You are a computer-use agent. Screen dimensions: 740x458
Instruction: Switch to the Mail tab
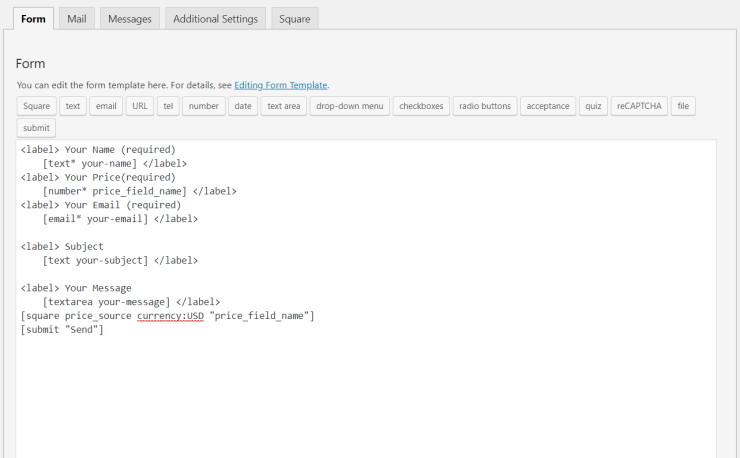[76, 19]
